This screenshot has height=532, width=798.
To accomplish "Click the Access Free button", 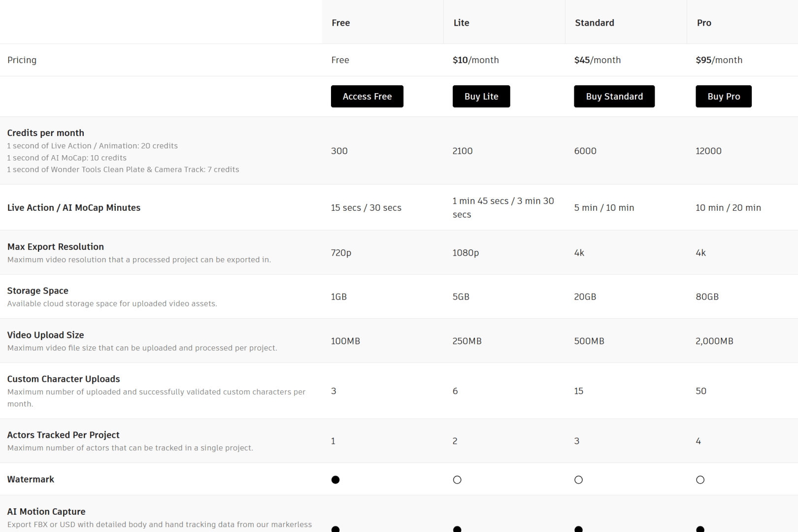I will tap(366, 96).
